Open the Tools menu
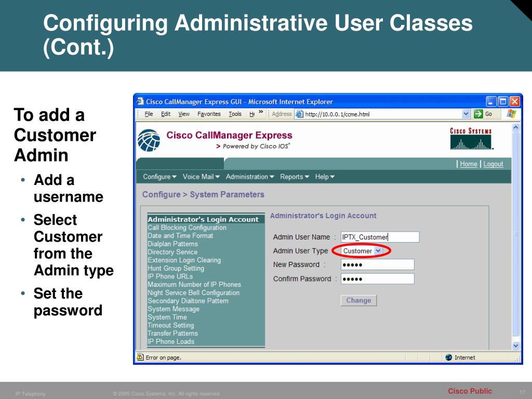The image size is (532, 399). point(235,114)
